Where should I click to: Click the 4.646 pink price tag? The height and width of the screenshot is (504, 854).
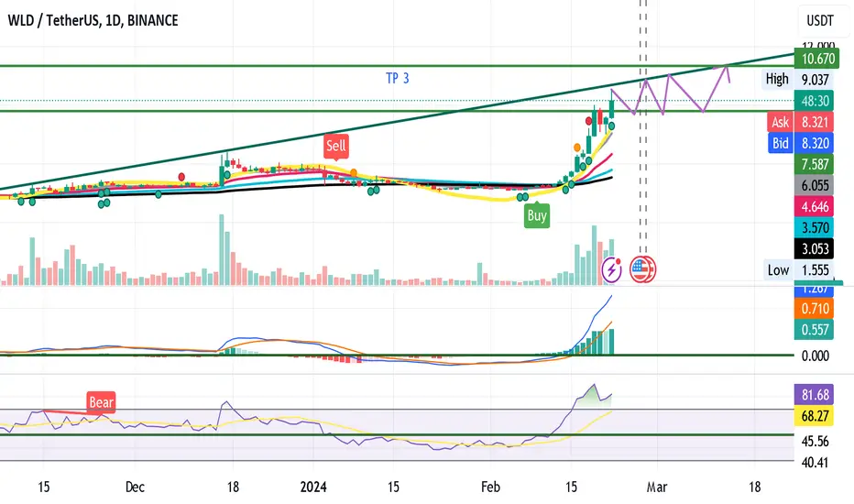tap(815, 206)
